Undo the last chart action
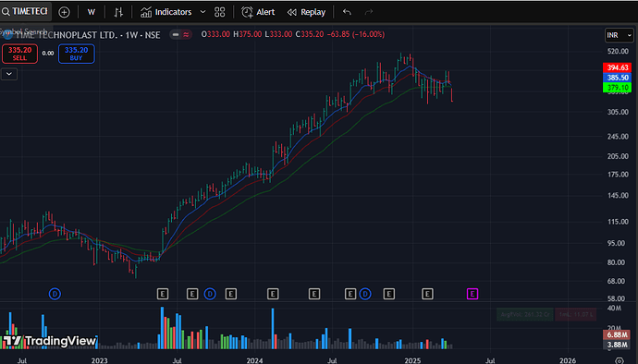 [x=347, y=12]
